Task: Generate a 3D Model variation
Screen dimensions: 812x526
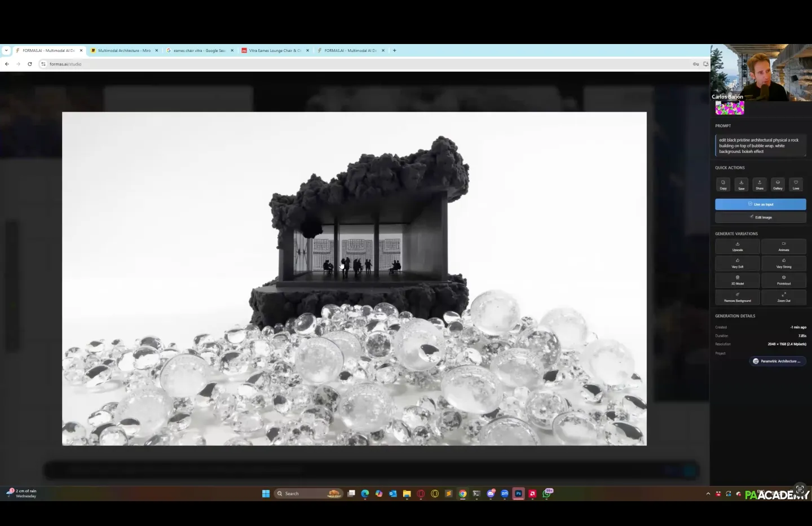Action: pyautogui.click(x=738, y=280)
